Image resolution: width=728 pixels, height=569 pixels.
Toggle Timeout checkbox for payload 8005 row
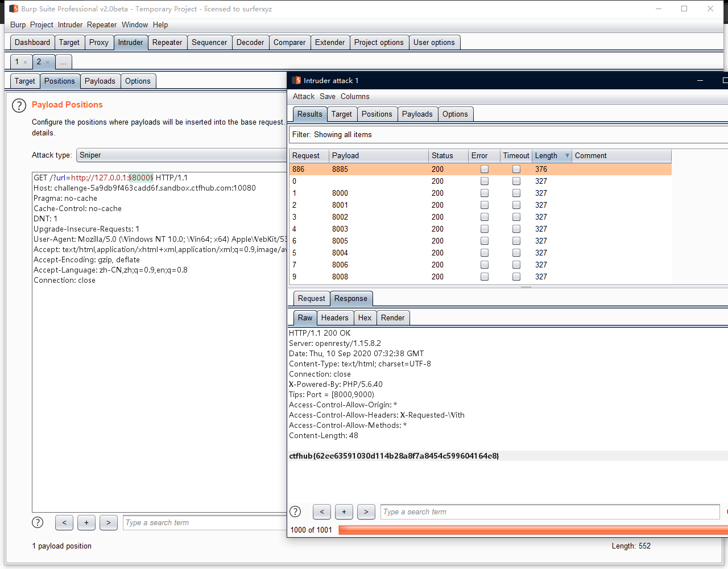point(516,241)
